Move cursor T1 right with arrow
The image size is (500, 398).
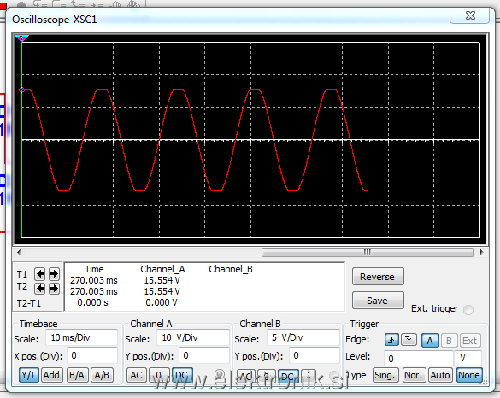pyautogui.click(x=54, y=274)
